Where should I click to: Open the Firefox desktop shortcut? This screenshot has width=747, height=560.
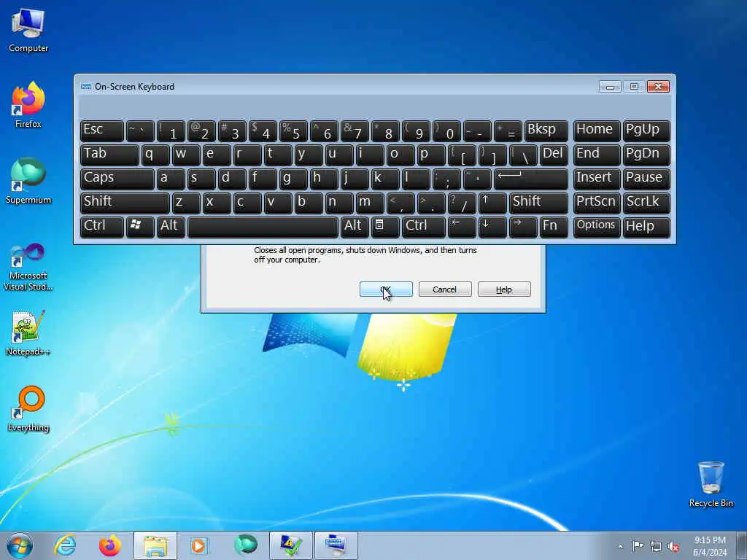28,105
